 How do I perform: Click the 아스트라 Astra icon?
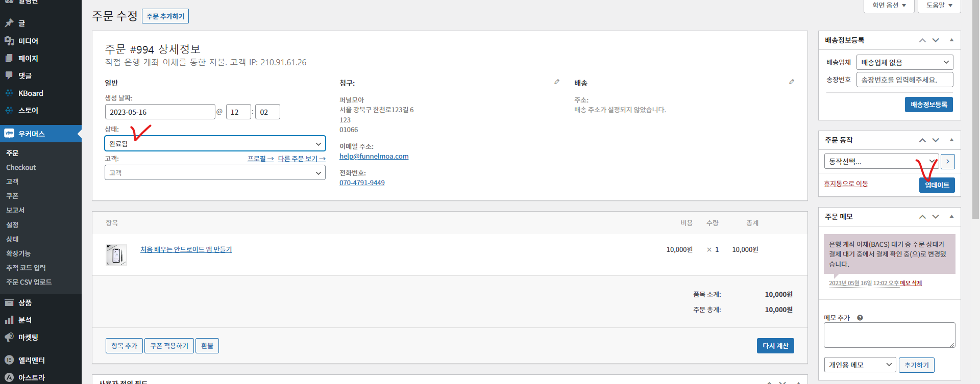tap(9, 377)
